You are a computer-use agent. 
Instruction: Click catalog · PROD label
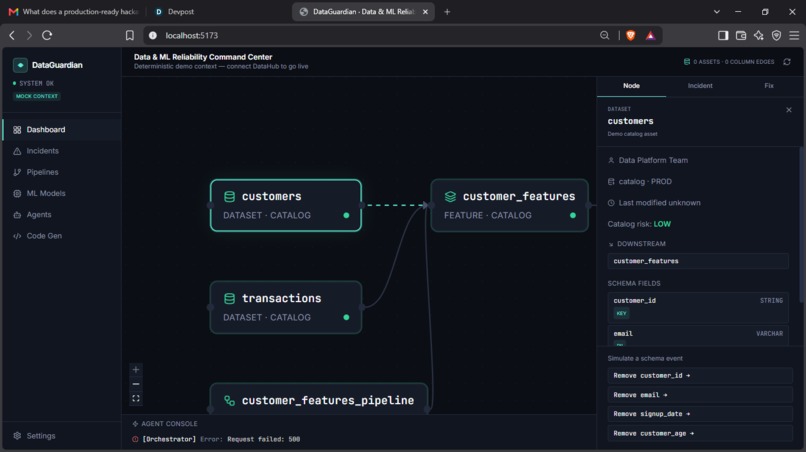pos(645,182)
